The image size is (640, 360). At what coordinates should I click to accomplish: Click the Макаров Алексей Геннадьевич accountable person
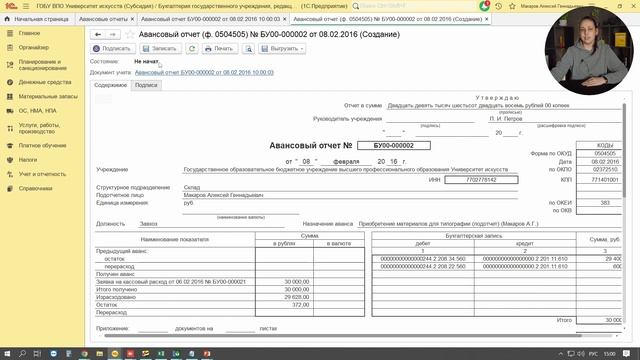223,195
